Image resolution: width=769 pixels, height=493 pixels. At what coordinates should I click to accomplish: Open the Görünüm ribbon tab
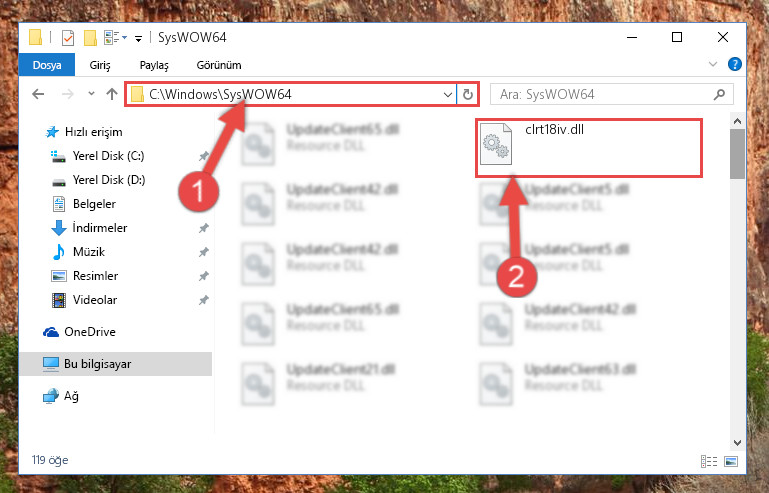pyautogui.click(x=219, y=65)
